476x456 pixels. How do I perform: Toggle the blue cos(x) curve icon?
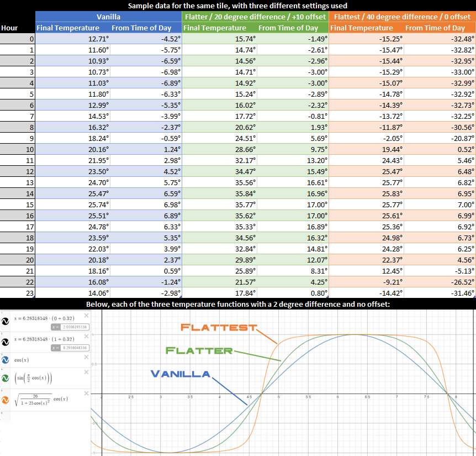click(5, 360)
